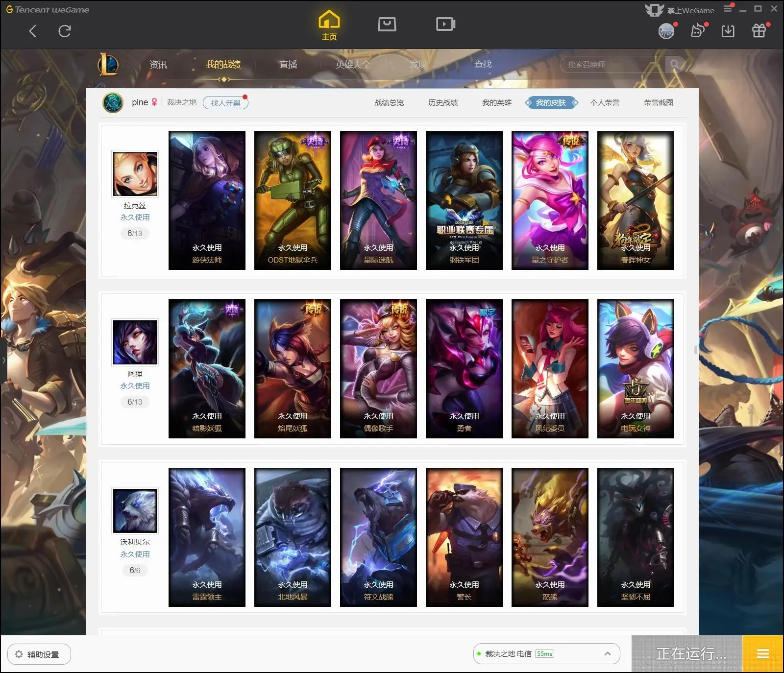Viewport: 784px width, 673px height.
Task: Open the 电玩女神 skin card
Action: (636, 369)
